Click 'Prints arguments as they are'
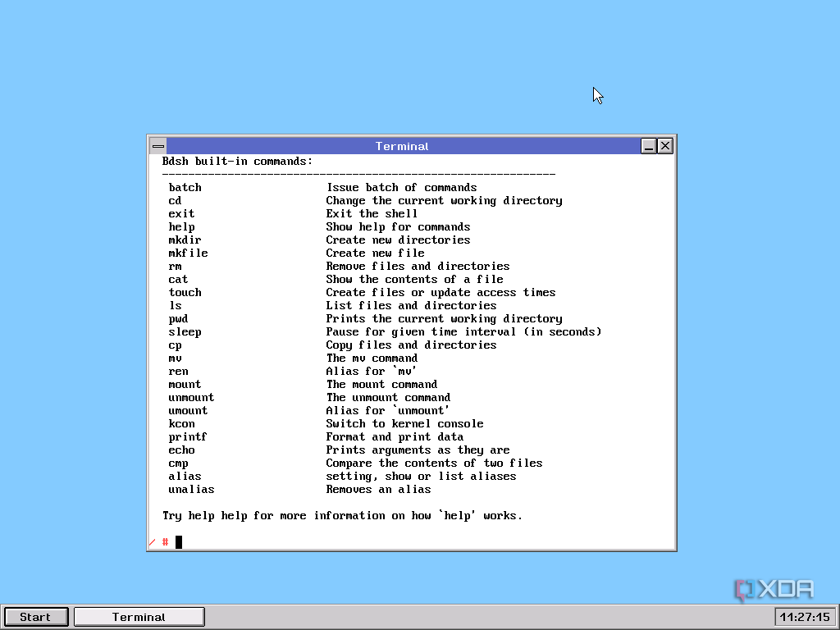The image size is (840, 630). 418,450
